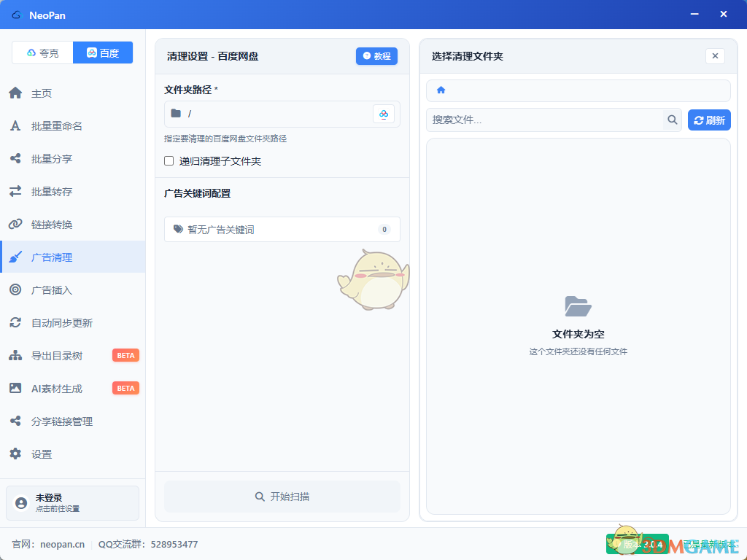Open 设置 from sidebar
This screenshot has height=560, width=747.
click(x=42, y=454)
